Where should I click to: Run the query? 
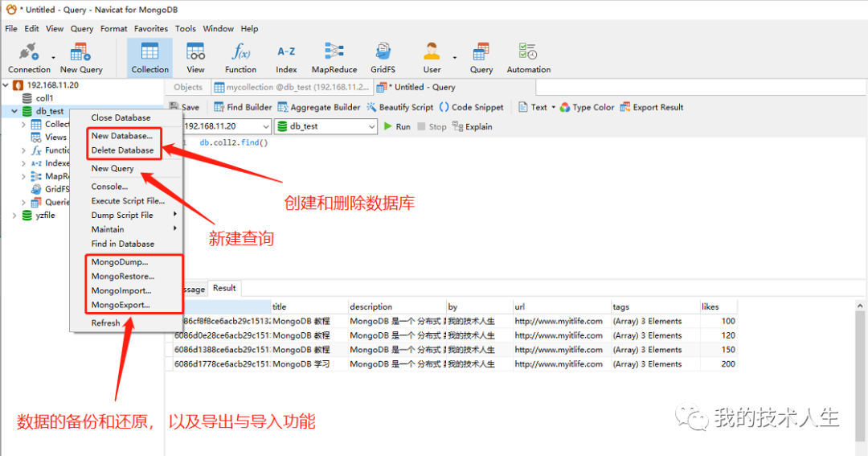(397, 126)
